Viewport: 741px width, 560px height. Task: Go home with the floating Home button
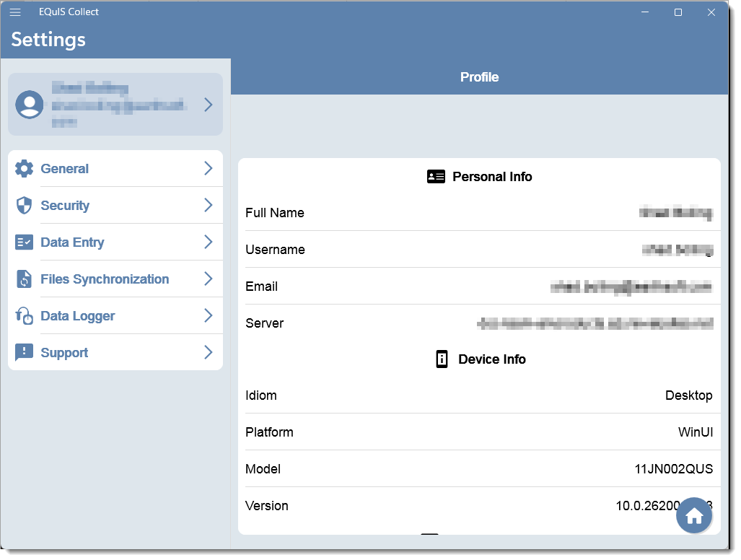(x=694, y=515)
